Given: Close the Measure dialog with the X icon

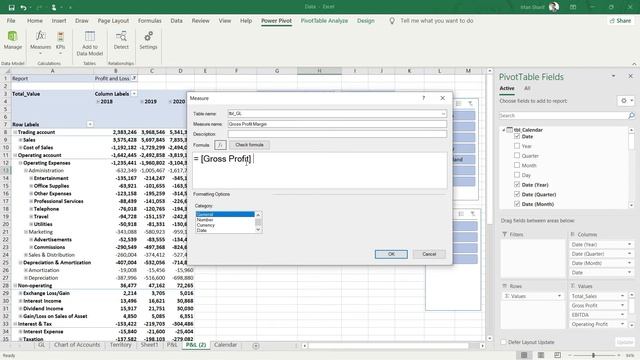Looking at the screenshot, I should point(443,98).
